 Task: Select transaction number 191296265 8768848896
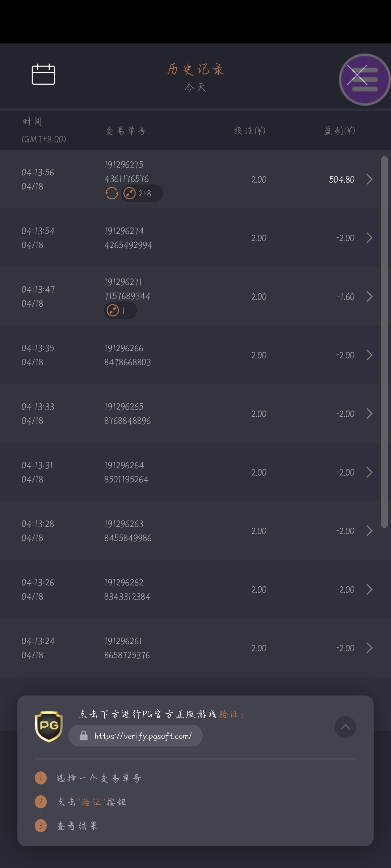[127, 414]
